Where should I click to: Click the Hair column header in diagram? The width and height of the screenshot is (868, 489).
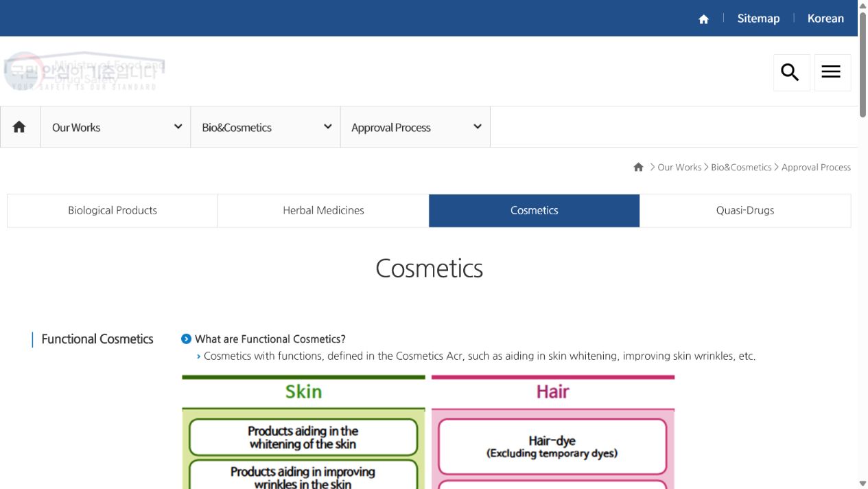552,391
